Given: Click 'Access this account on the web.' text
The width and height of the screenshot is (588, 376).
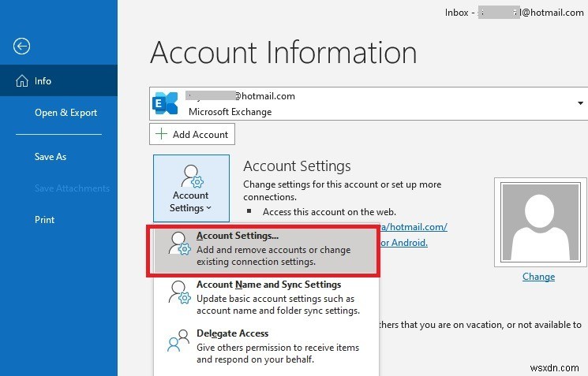Looking at the screenshot, I should point(329,212).
